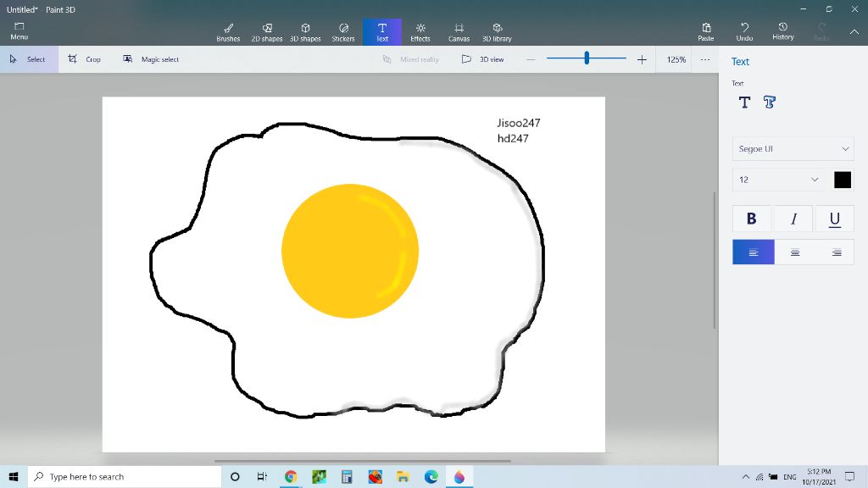Show hidden system tray icons
This screenshot has height=488, width=868.
(x=746, y=477)
